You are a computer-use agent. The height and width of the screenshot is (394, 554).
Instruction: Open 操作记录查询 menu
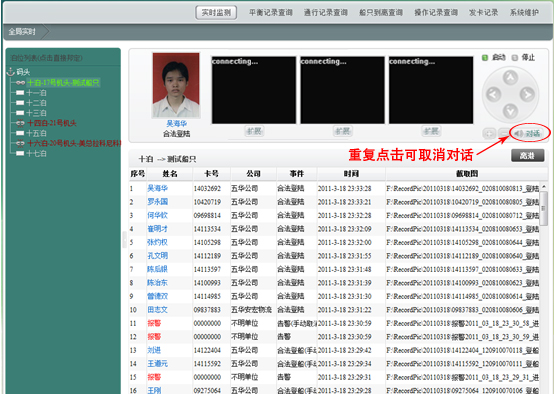436,13
